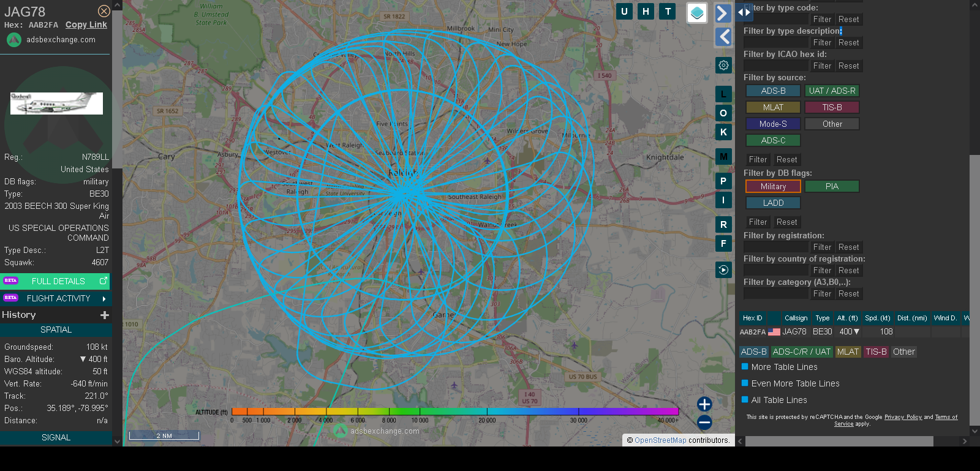Open the OpenStreetMap contributors link
Screen dimensions: 980x471
660,440
